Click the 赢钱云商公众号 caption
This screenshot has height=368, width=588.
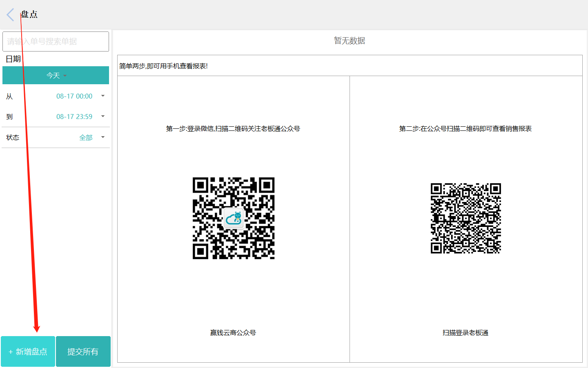point(233,333)
